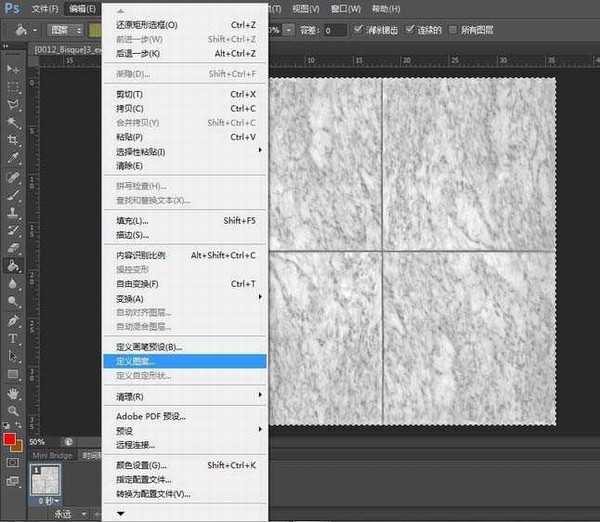600x522 pixels.
Task: Select the Paint Bucket tool
Action: [x=13, y=266]
